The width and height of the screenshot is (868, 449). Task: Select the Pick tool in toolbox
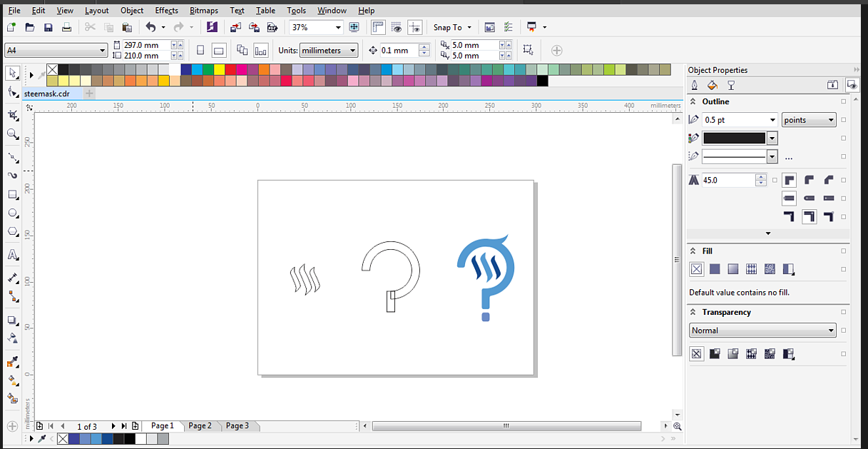coord(12,73)
